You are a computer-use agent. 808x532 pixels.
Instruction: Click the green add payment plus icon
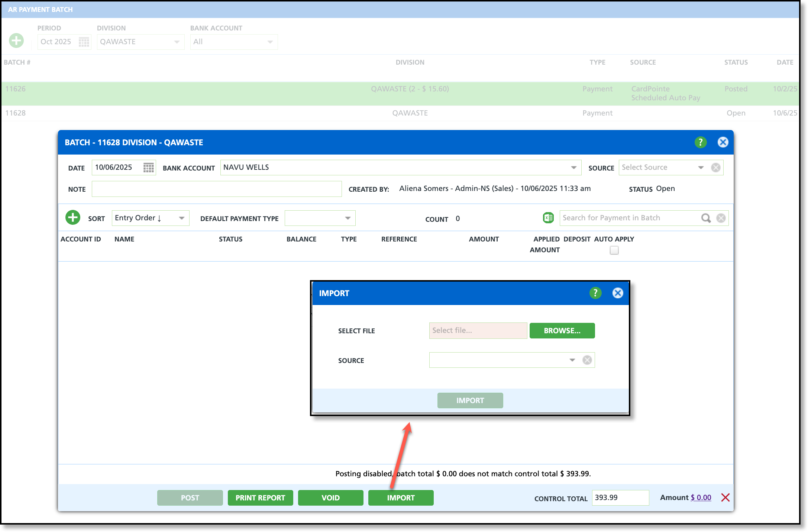tap(73, 218)
